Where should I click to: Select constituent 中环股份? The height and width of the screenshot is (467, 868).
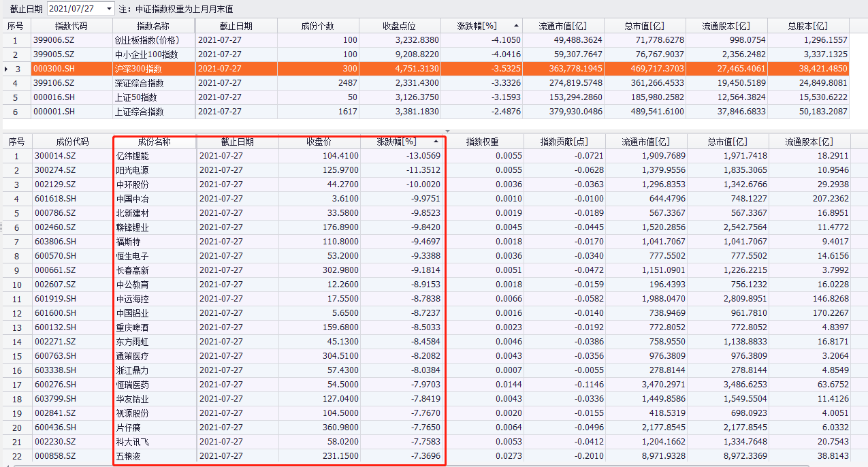point(132,184)
